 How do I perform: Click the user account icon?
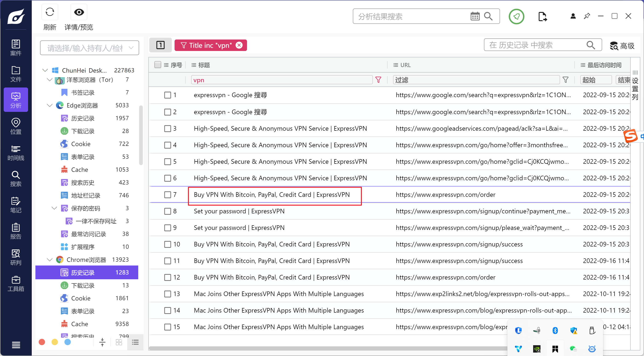pos(573,16)
